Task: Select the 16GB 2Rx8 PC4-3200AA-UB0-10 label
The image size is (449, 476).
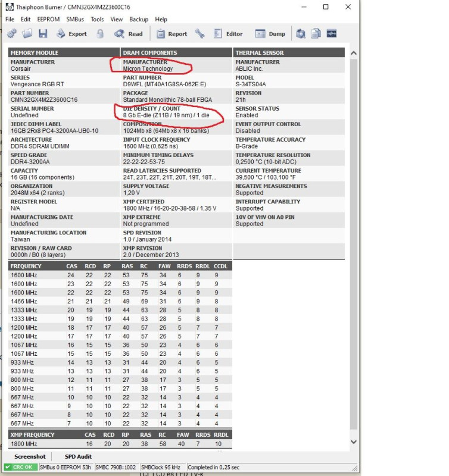Action: (54, 131)
